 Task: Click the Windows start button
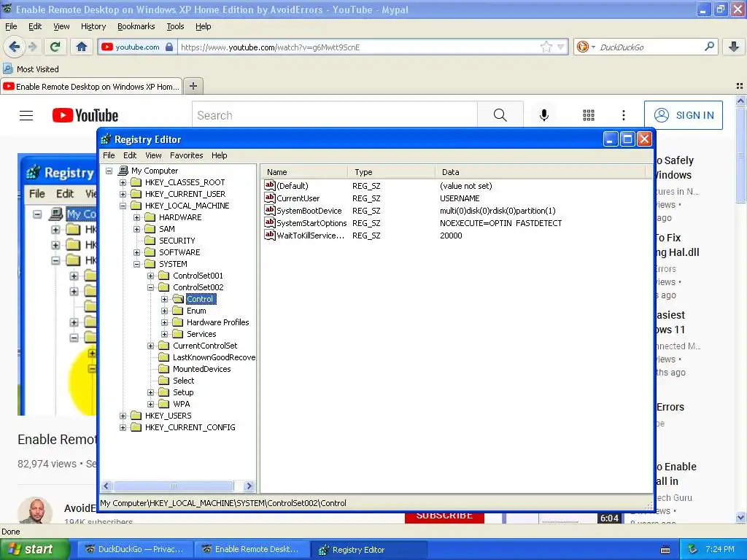pyautogui.click(x=34, y=550)
